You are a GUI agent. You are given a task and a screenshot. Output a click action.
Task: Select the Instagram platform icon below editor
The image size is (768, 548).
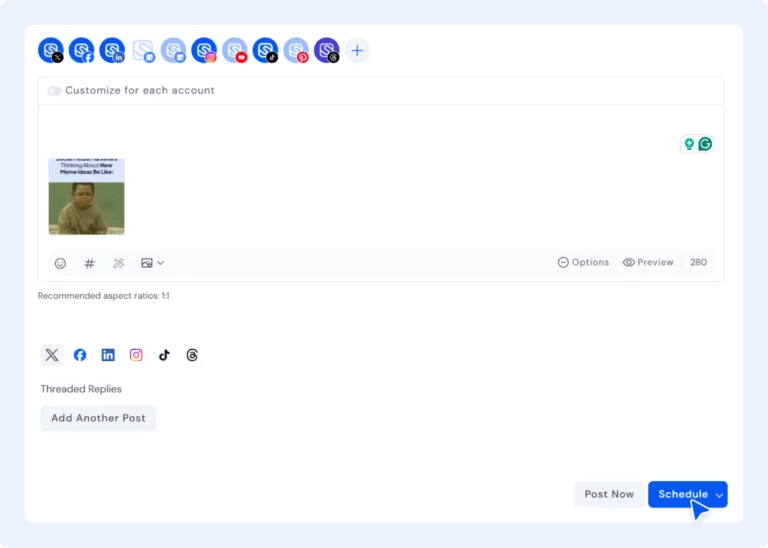tap(136, 355)
